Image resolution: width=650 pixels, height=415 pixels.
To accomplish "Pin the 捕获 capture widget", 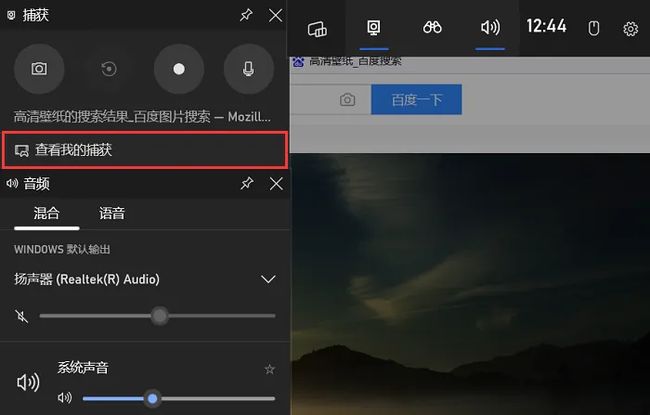I will pos(246,15).
